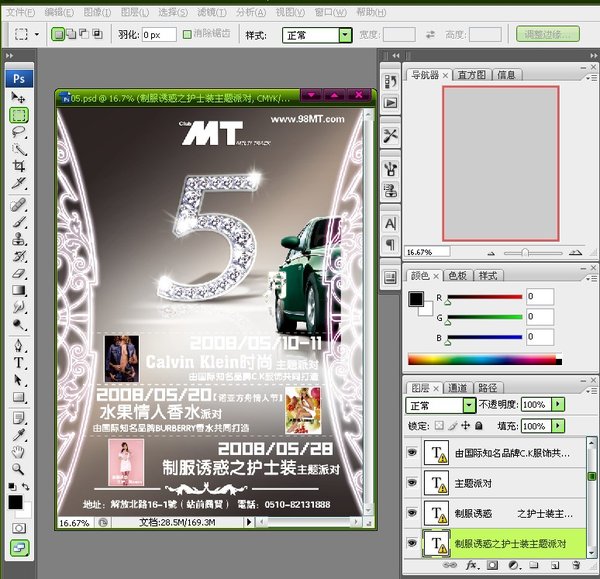Toggle the 消除锯齿 anti-alias checkbox
The image size is (600, 579).
click(x=187, y=34)
